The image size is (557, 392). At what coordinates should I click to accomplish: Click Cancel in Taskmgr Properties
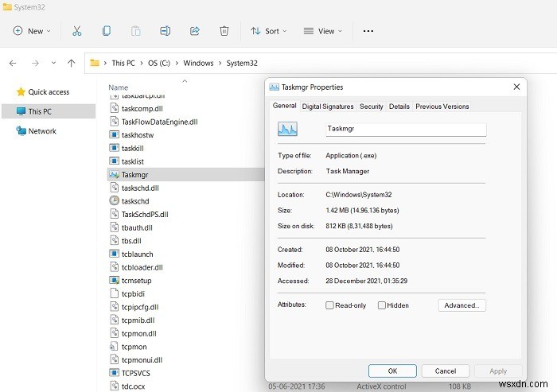pos(446,371)
